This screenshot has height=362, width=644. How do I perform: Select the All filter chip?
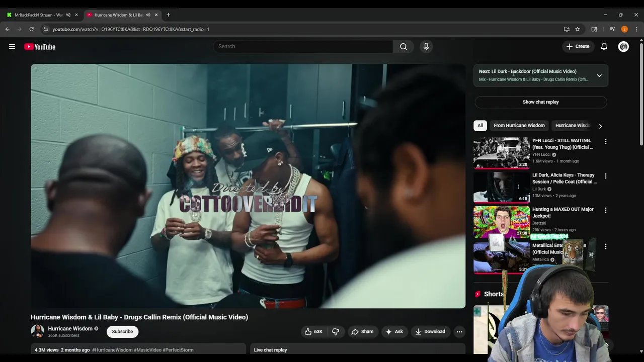480,126
